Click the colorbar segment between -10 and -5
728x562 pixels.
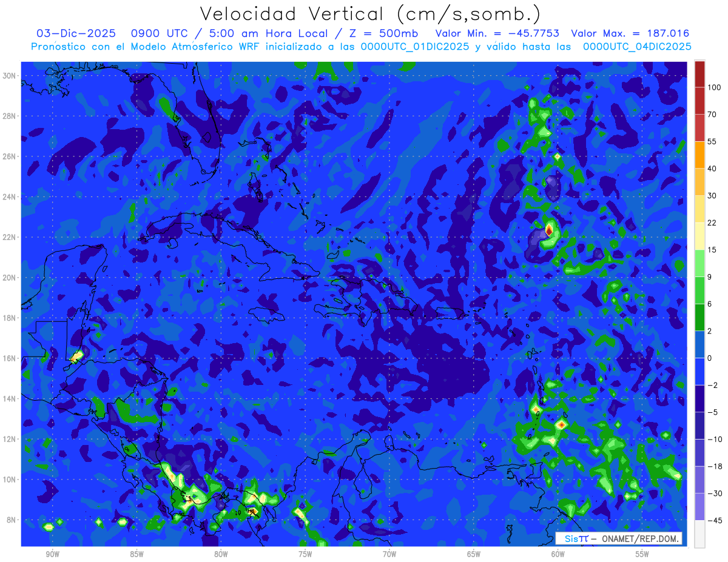tap(699, 426)
